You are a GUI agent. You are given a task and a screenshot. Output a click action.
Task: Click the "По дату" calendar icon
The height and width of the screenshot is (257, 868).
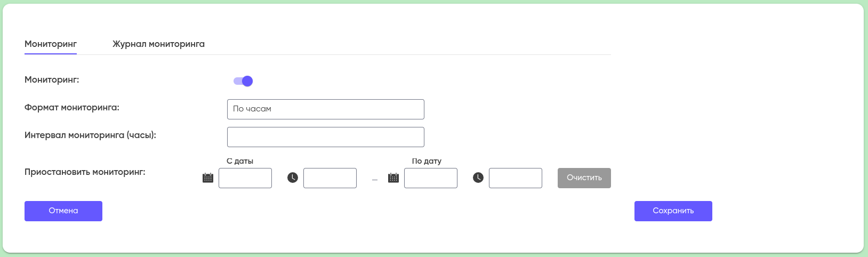point(393,178)
